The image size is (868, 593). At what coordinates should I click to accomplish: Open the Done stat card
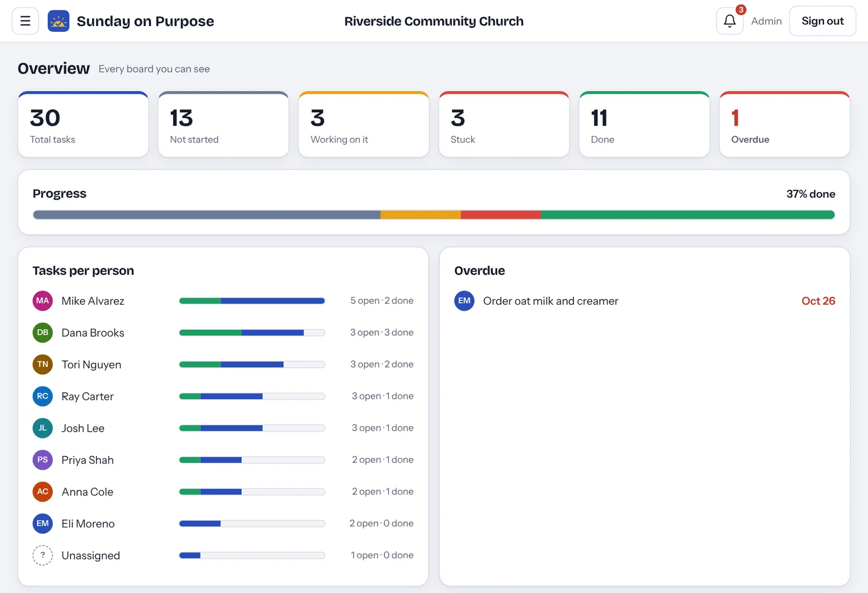point(645,124)
